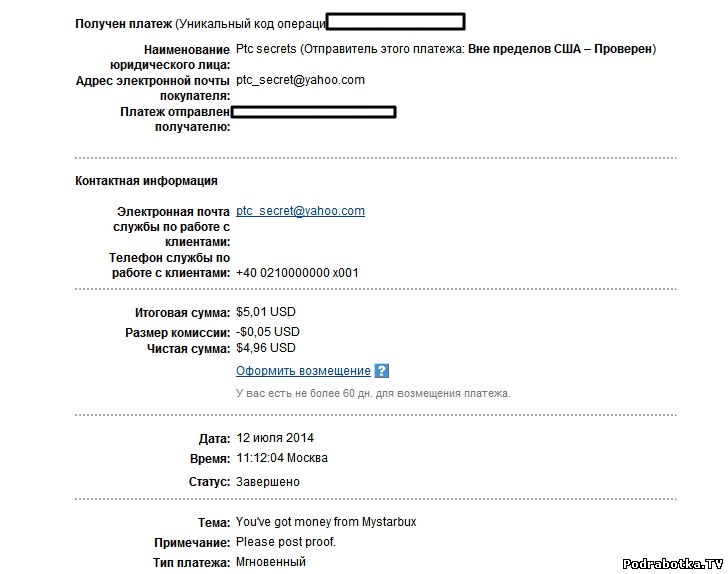Click the underlined ptc_secret@yahoo.com customer service link

point(300,211)
